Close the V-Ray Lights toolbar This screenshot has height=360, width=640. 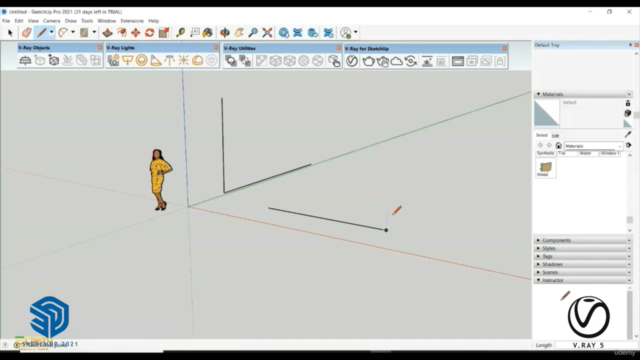click(x=216, y=48)
